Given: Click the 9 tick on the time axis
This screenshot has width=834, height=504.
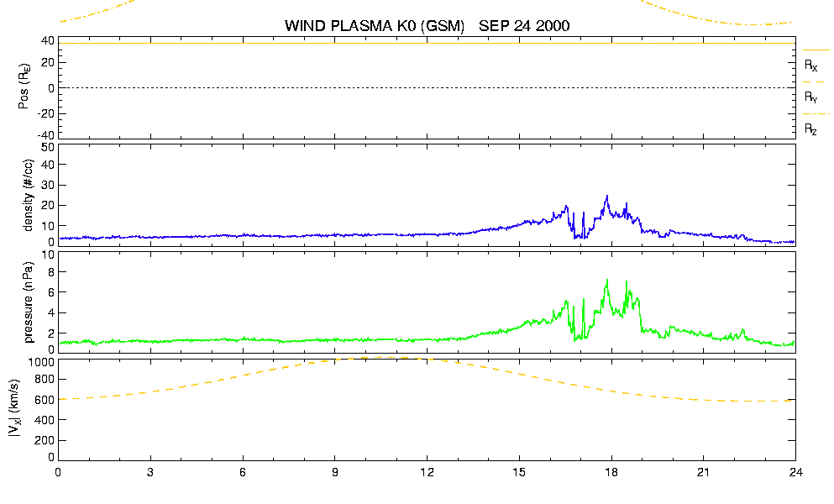Looking at the screenshot, I should click(x=335, y=472).
